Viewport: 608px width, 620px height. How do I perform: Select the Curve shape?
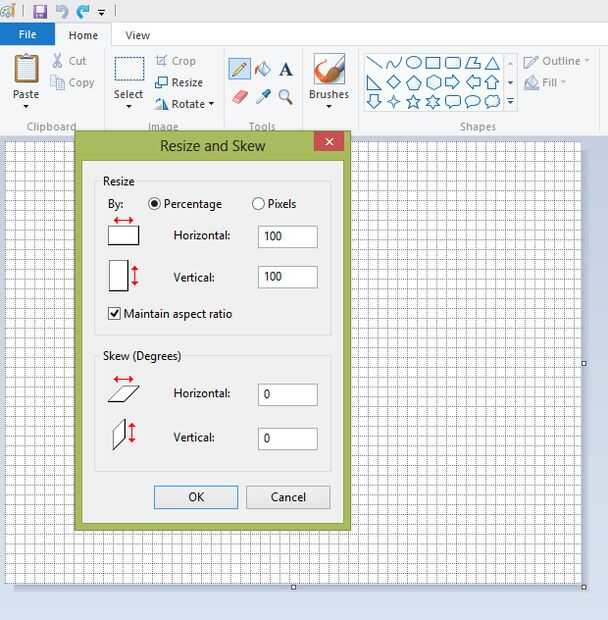(x=393, y=62)
